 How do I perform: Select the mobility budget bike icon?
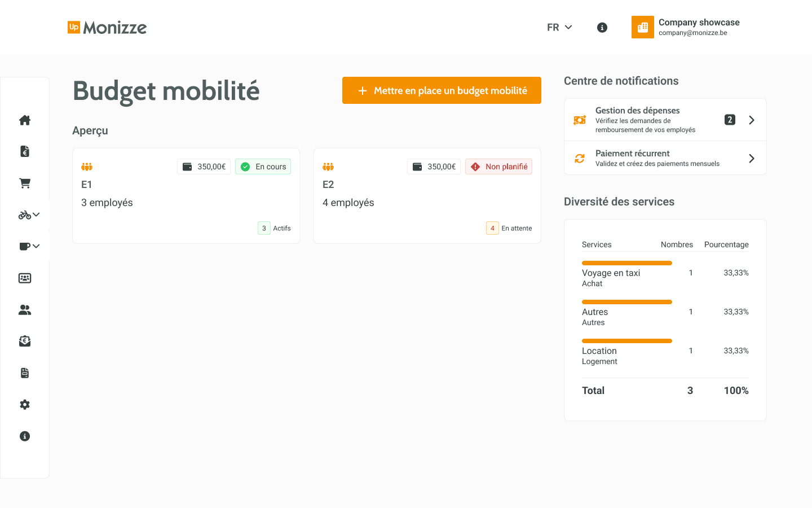click(24, 214)
